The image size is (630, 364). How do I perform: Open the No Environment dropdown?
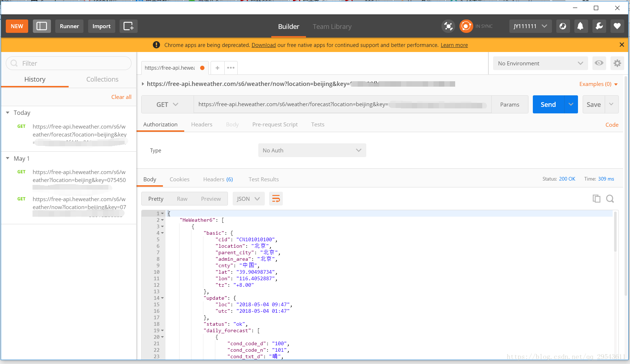click(540, 63)
